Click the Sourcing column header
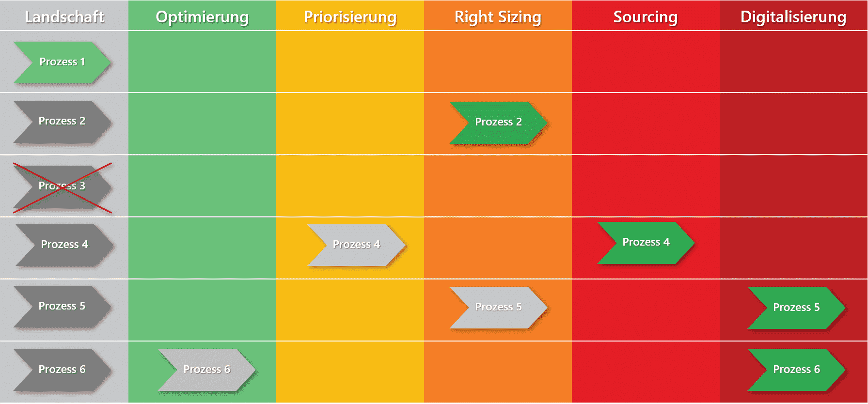 [x=646, y=16]
